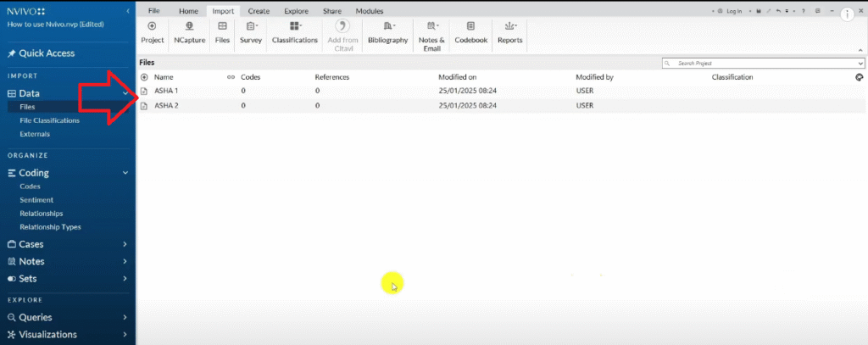Click the save icon in title bar
Image resolution: width=868 pixels, height=345 pixels.
(x=759, y=11)
